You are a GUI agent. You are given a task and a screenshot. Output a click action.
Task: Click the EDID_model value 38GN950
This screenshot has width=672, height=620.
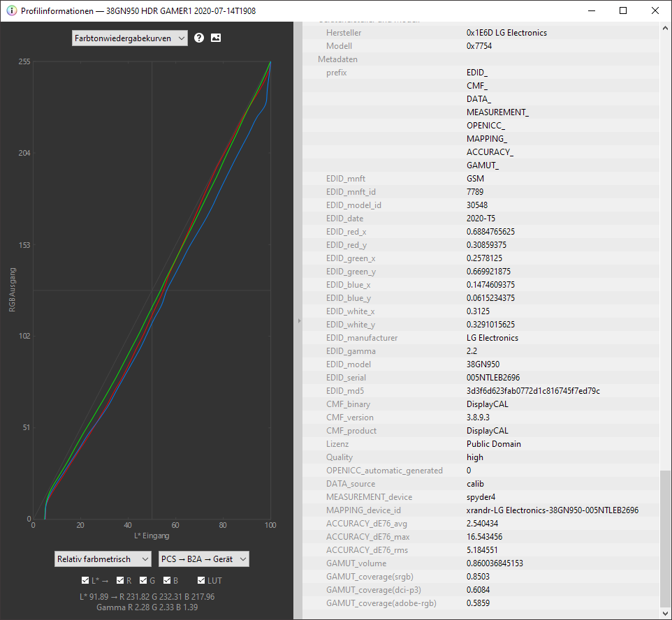pos(483,364)
